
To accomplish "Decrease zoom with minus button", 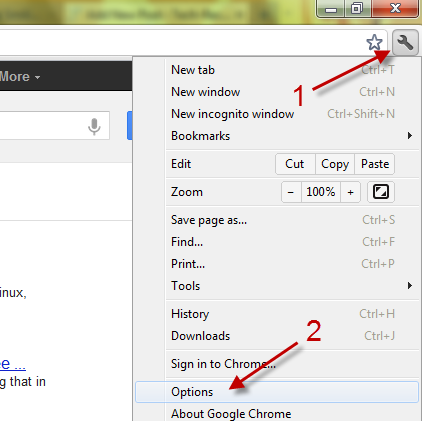I will (291, 192).
